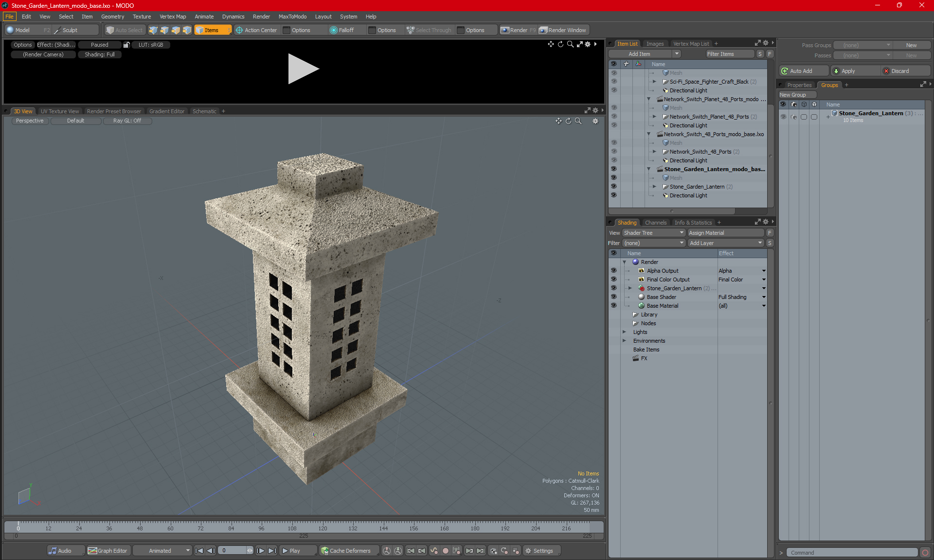The image size is (934, 560).
Task: Open the Shader Tree view dropdown
Action: 654,233
